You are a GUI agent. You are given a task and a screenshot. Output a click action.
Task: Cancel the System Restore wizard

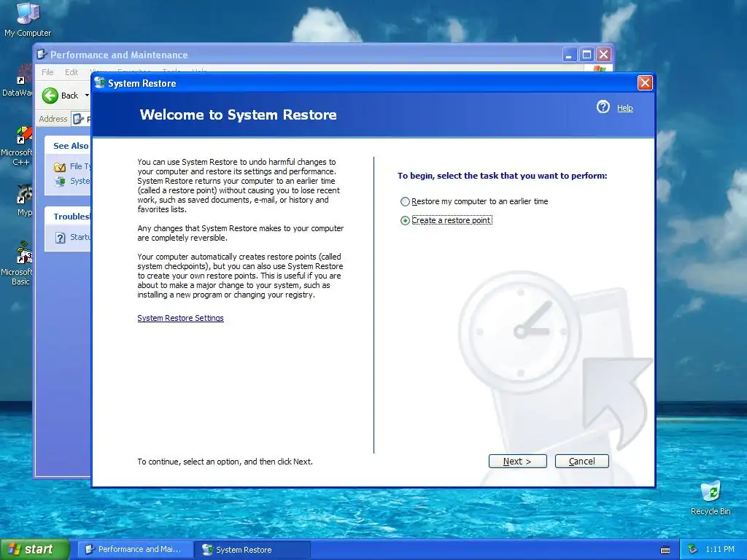[581, 461]
